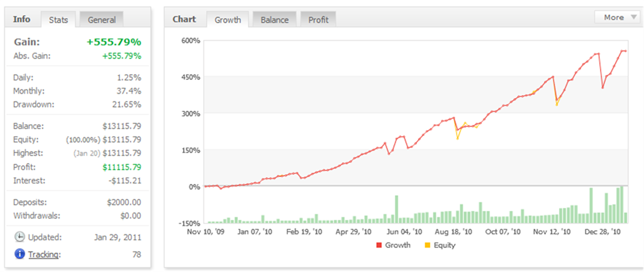Click the Tracking count 78
The width and height of the screenshot is (644, 272).
(x=136, y=255)
